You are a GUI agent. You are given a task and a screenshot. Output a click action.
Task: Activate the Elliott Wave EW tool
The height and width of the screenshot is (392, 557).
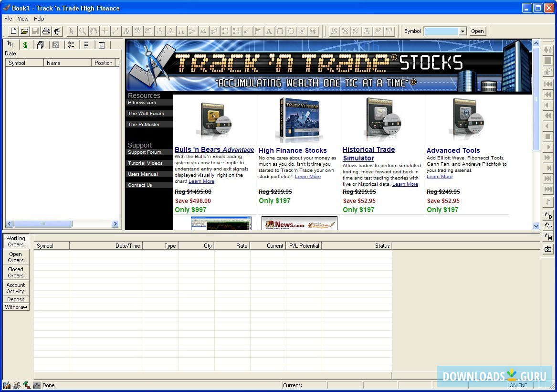coord(334,31)
